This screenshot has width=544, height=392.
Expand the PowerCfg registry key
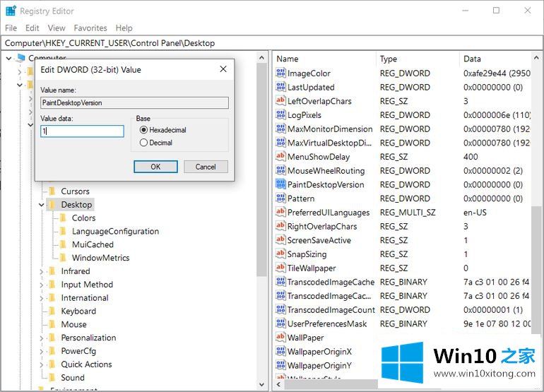(x=41, y=351)
